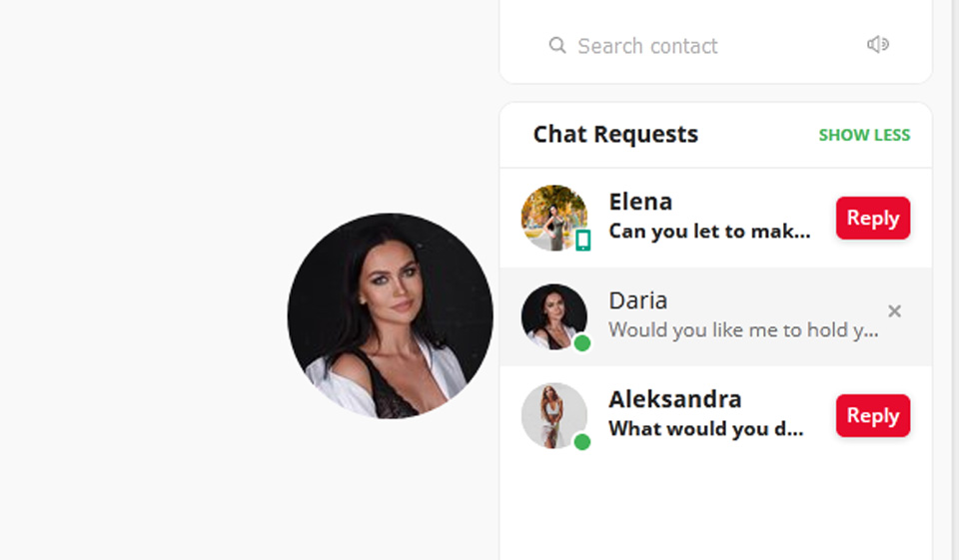
Task: Click Aleksandra's green online indicator
Action: (582, 441)
